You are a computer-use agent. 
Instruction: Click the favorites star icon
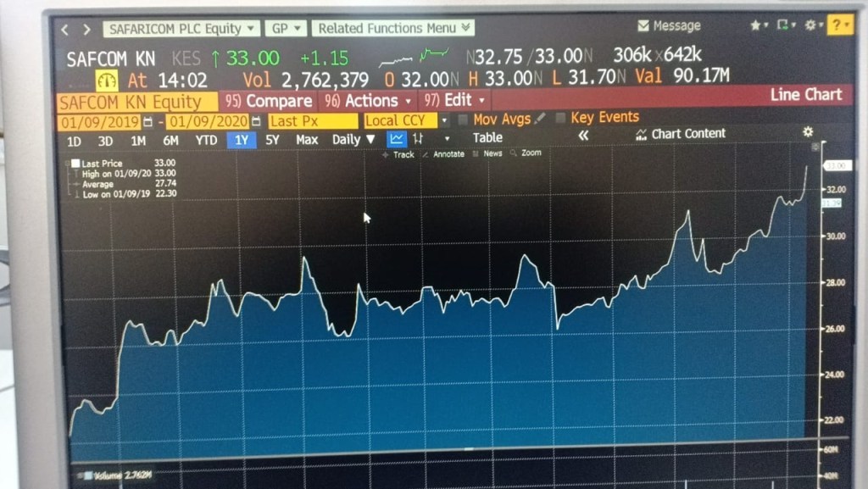coord(754,25)
